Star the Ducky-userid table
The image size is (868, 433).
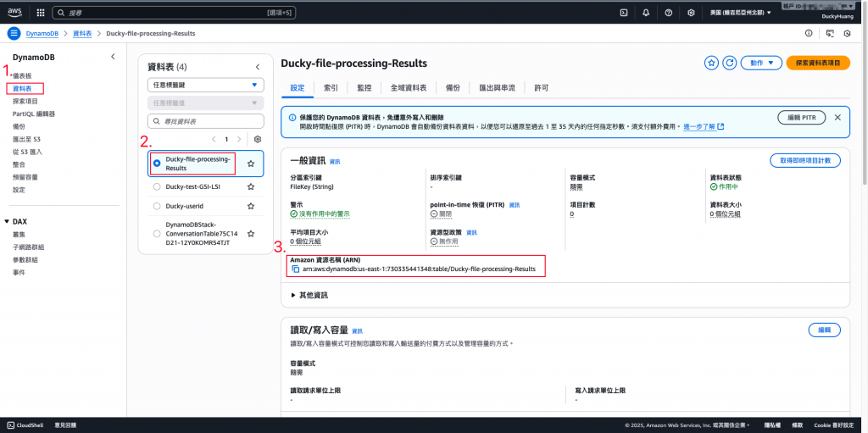[251, 206]
